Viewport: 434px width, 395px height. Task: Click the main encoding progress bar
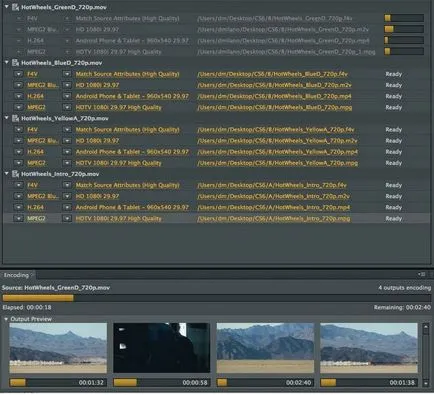pyautogui.click(x=217, y=298)
